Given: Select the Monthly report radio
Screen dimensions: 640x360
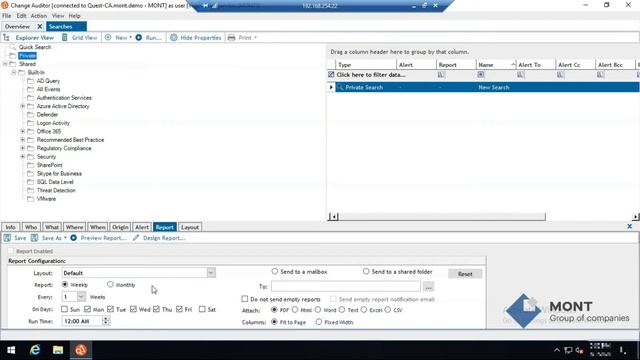Looking at the screenshot, I should pyautogui.click(x=110, y=284).
